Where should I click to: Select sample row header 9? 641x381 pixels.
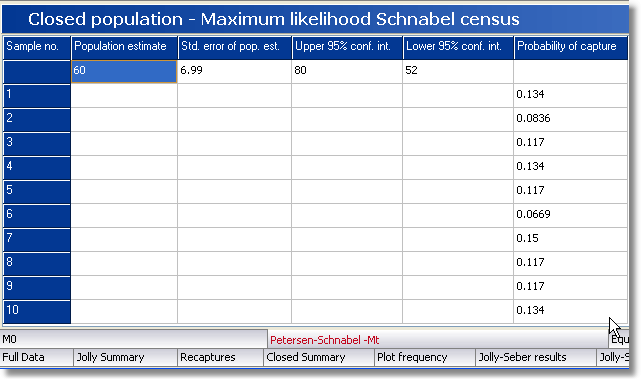pos(37,287)
